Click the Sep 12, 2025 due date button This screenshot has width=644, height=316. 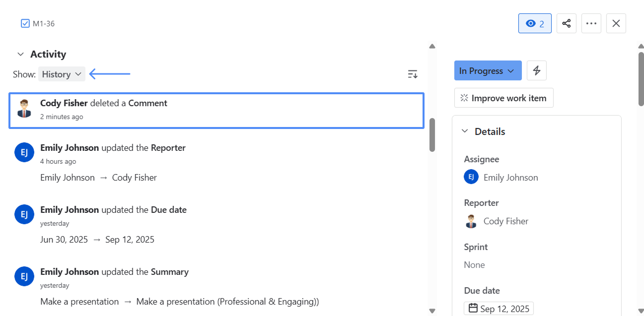click(499, 308)
